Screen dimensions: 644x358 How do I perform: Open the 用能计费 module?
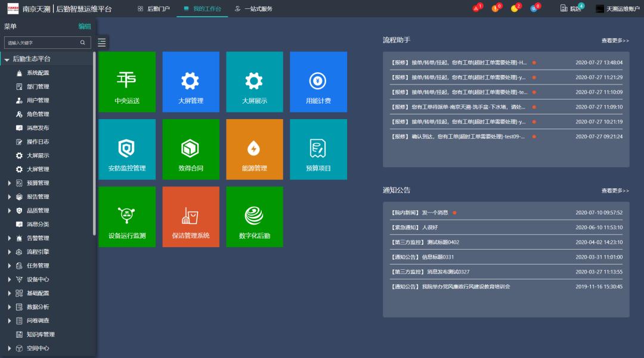[x=317, y=82]
